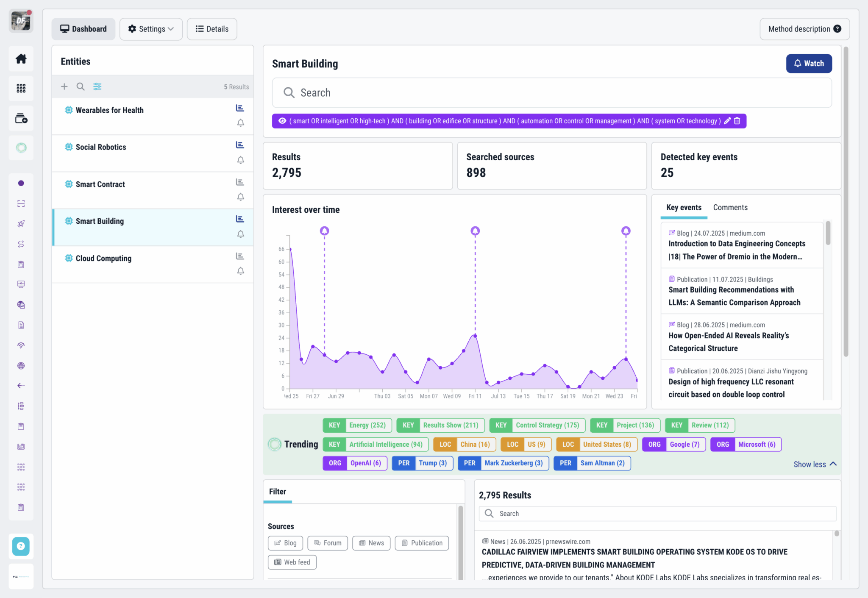Open entity search with the magnifier icon
Screen dimensions: 868x598
pos(81,86)
